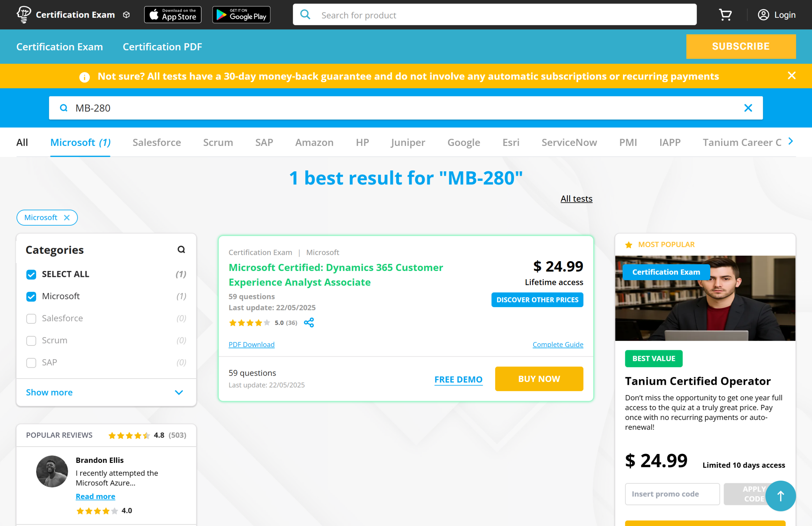Click the share icon beside the rating

click(x=309, y=322)
